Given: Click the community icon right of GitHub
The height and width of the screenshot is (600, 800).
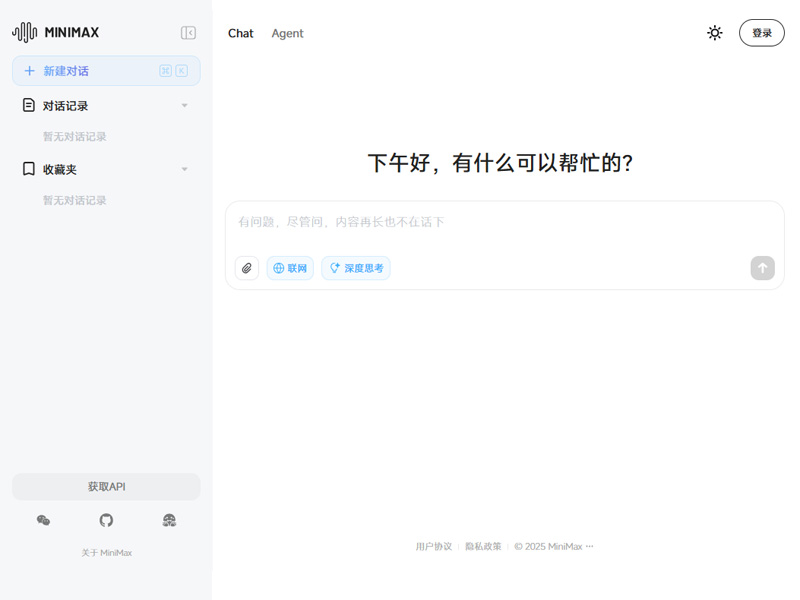Looking at the screenshot, I should [x=169, y=520].
